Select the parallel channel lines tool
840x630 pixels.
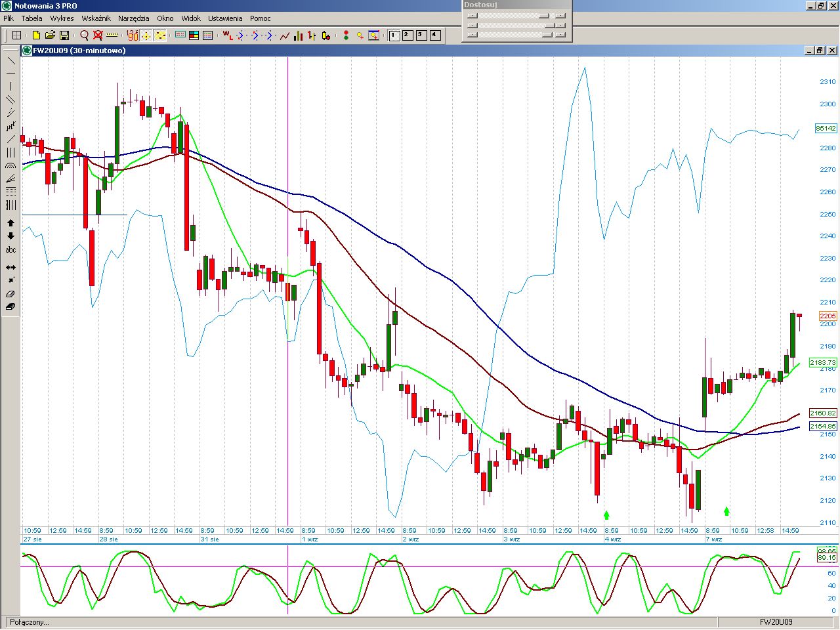(10, 100)
